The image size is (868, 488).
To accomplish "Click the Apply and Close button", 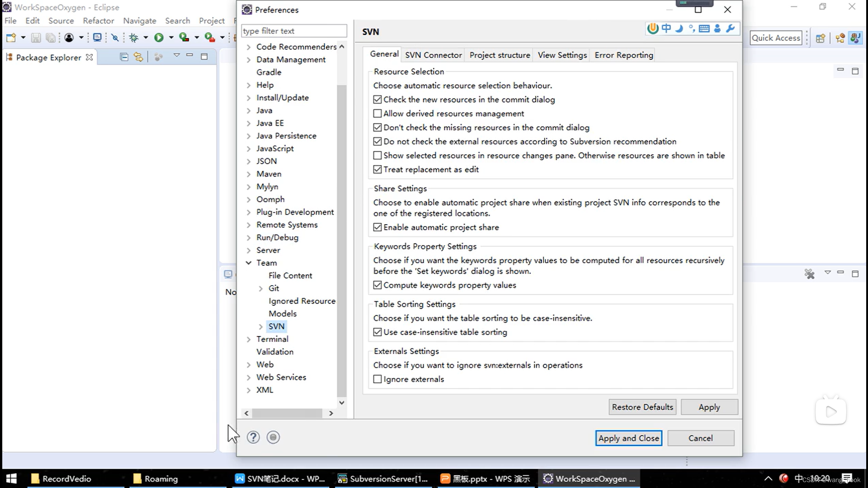I will (628, 438).
